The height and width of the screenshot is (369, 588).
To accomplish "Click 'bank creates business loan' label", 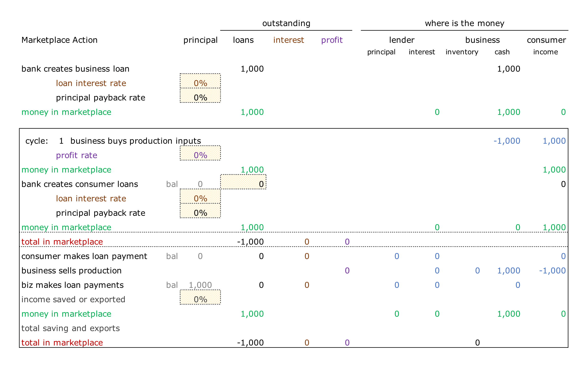I will point(75,68).
